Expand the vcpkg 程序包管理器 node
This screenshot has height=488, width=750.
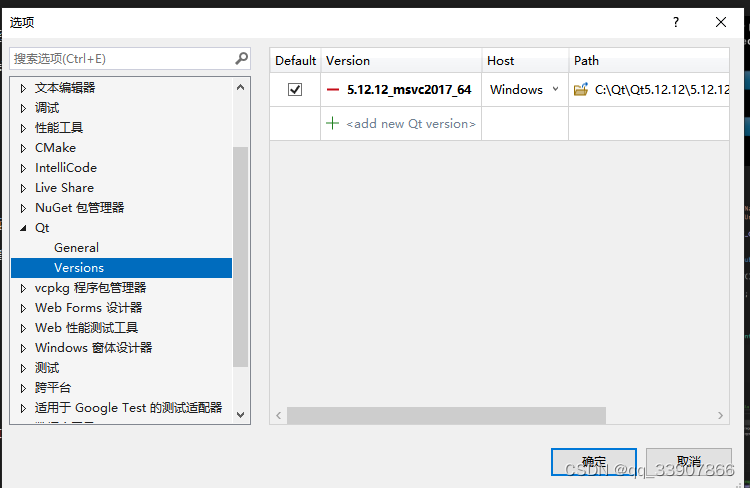coord(23,288)
